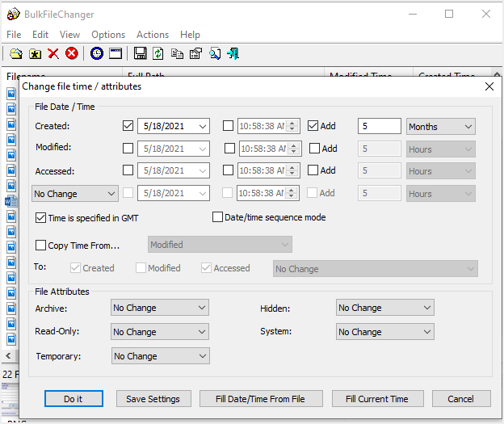Click the Properties toolbar icon
The height and width of the screenshot is (424, 504).
pos(195,53)
